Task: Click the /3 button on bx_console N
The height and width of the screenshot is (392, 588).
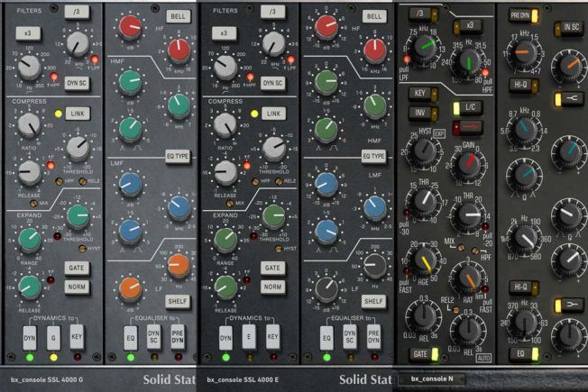Action: (x=423, y=14)
